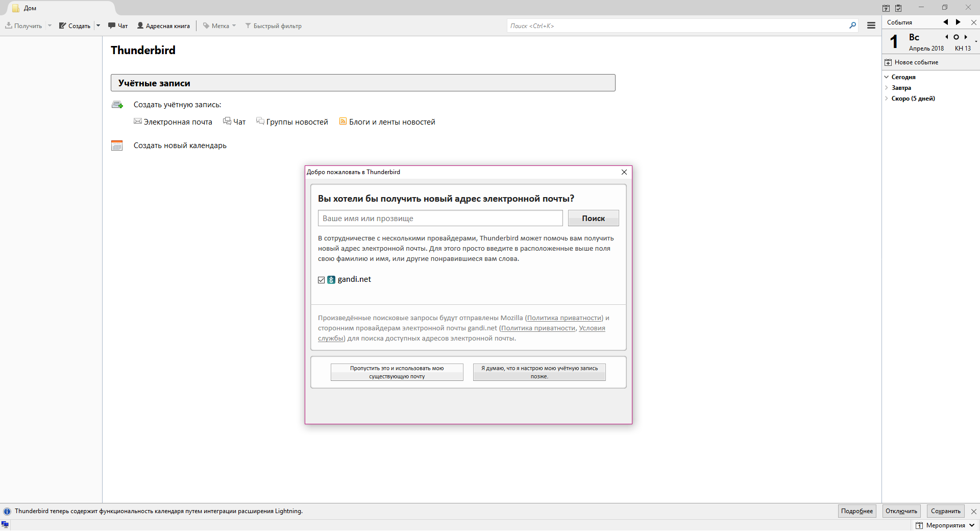
Task: Click the today circle icon beside Вс
Action: [956, 37]
